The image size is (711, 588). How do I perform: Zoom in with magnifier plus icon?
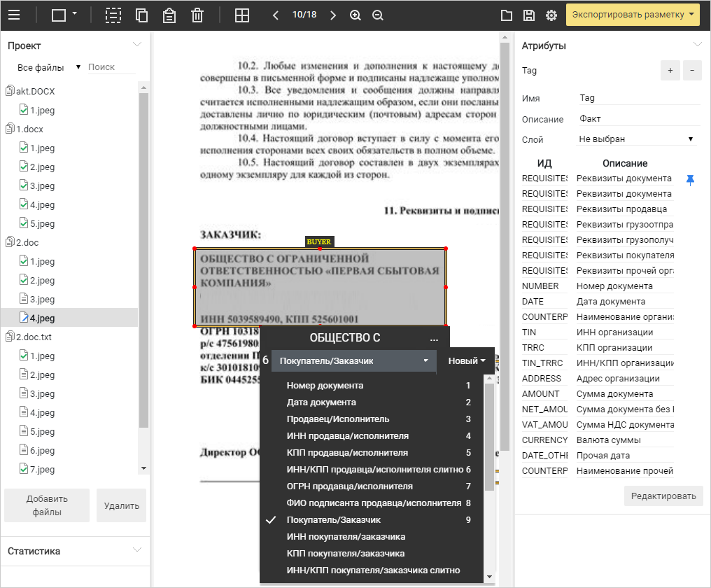click(355, 15)
